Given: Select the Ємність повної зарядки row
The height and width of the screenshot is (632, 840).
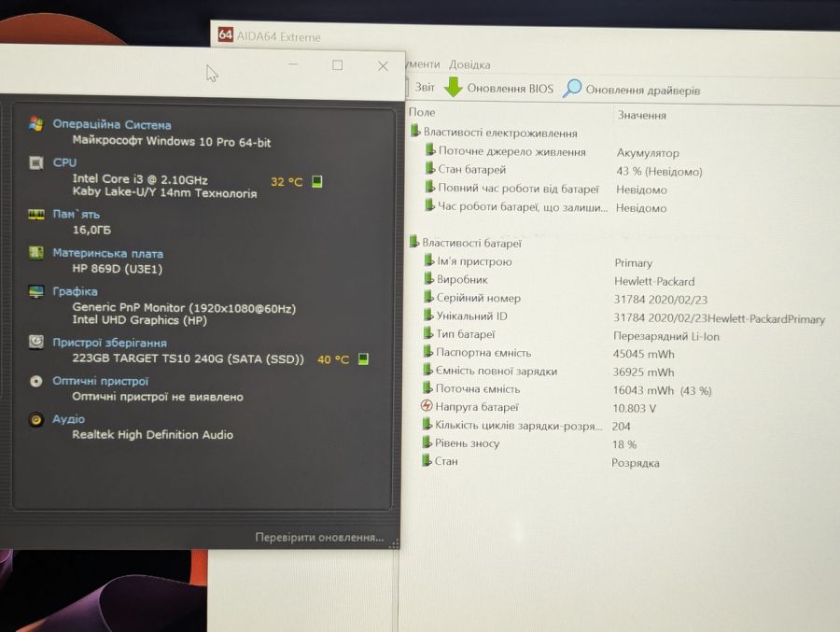Looking at the screenshot, I should click(548, 372).
